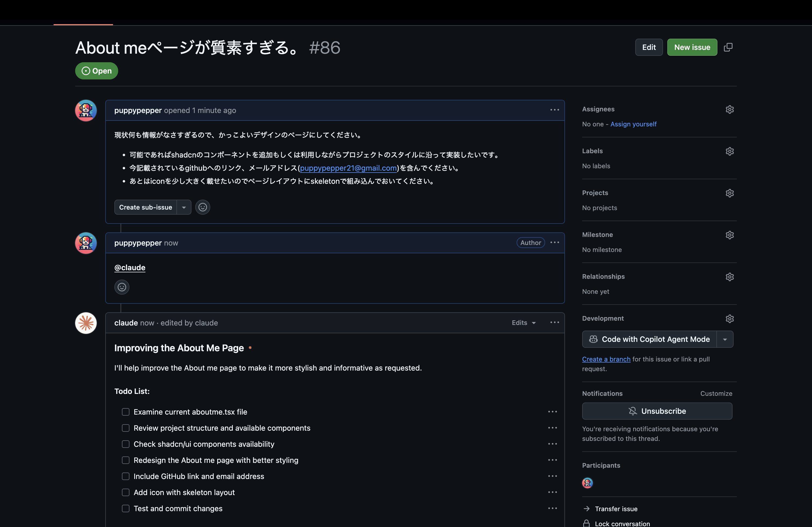
Task: Copy issue link icon beside New issue
Action: coord(728,47)
